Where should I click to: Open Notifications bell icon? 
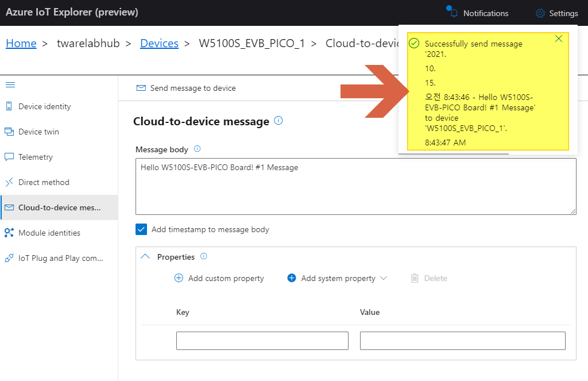454,13
